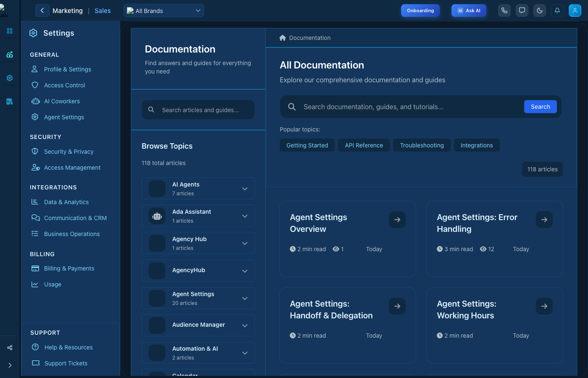The width and height of the screenshot is (588, 378).
Task: Switch to the Marketing tab
Action: click(68, 11)
